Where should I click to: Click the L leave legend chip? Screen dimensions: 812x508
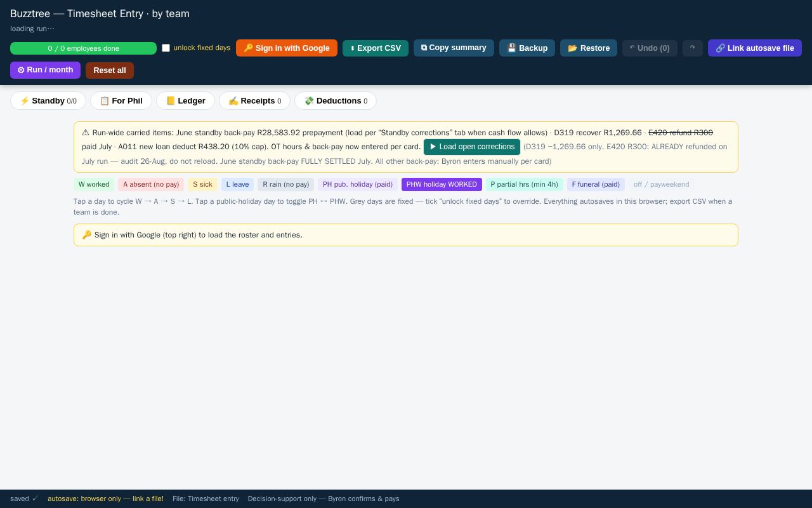(x=238, y=185)
